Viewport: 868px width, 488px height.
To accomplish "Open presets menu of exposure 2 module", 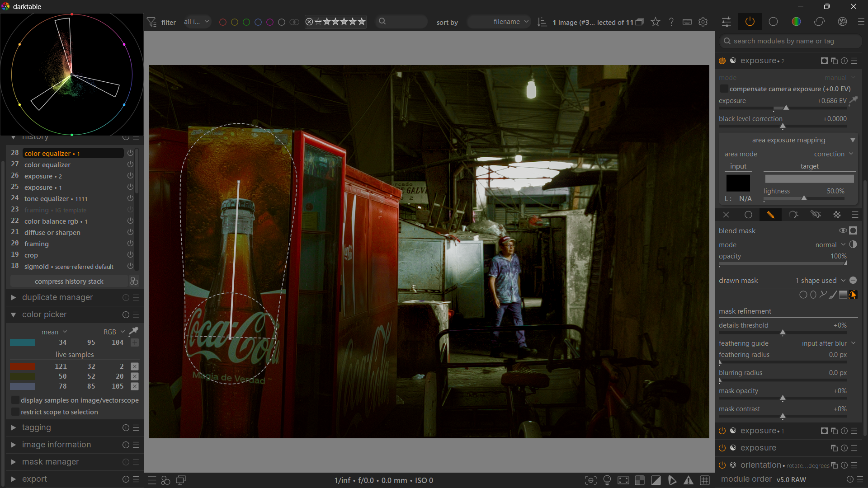I will pos(854,61).
